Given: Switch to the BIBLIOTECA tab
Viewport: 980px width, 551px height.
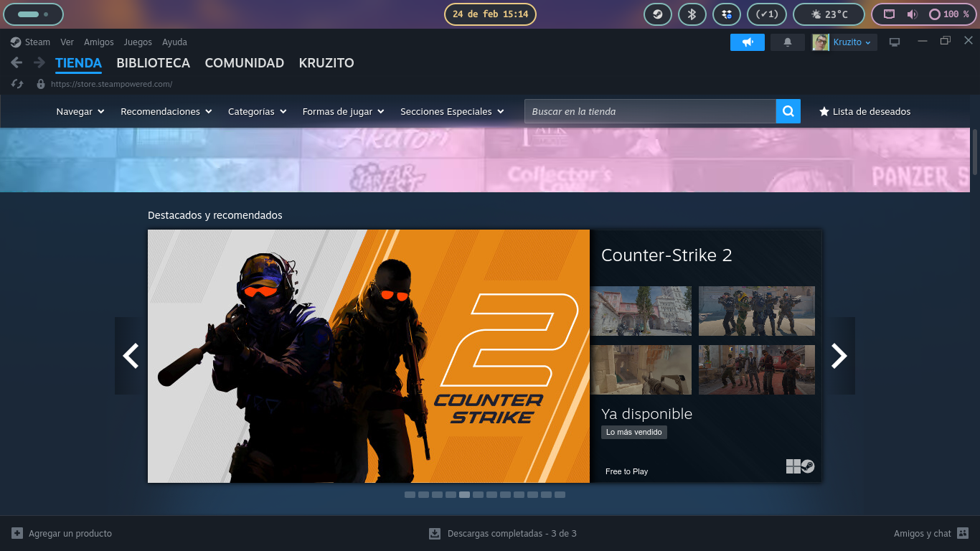Looking at the screenshot, I should coord(153,63).
